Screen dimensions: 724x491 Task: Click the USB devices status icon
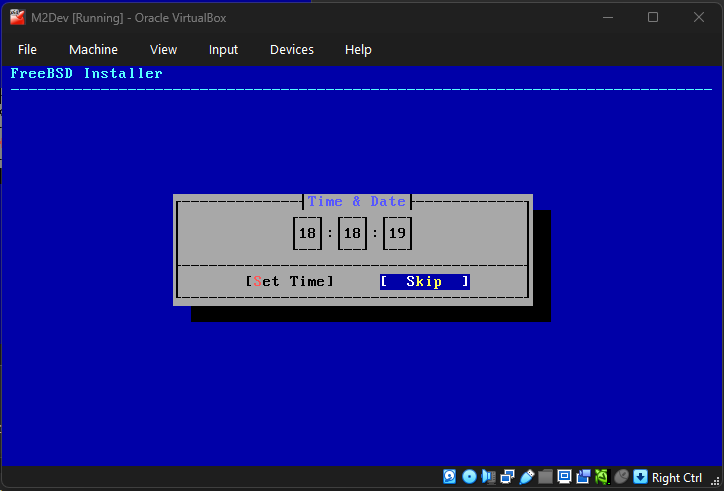click(x=526, y=477)
